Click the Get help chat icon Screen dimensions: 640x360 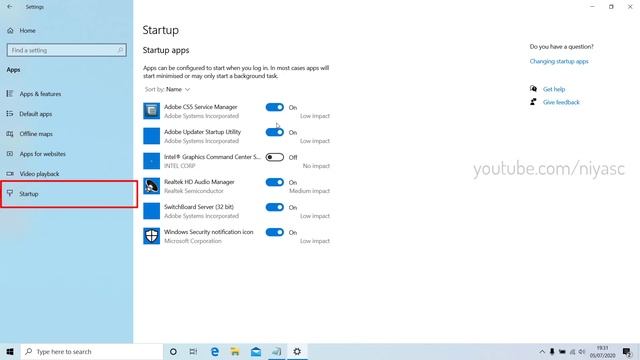point(533,89)
